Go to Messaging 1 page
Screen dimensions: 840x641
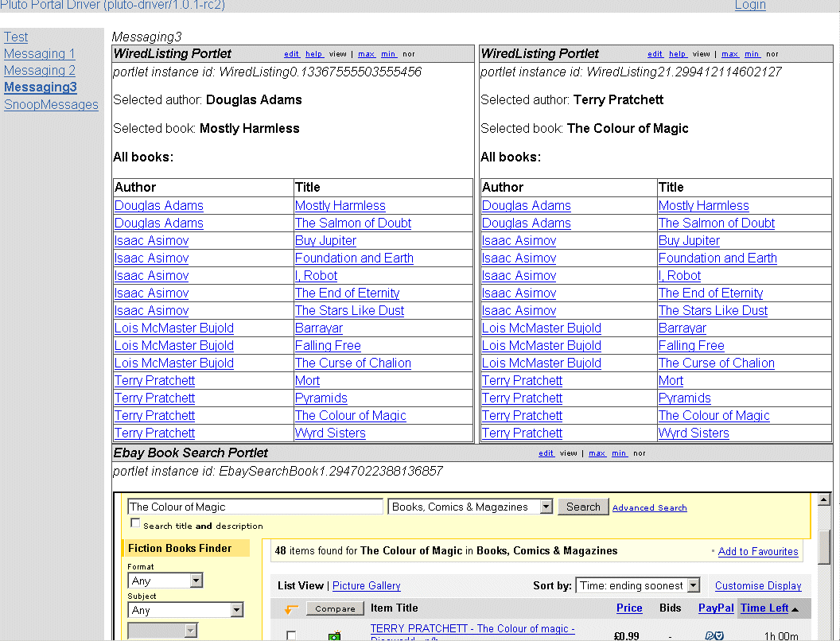point(40,53)
